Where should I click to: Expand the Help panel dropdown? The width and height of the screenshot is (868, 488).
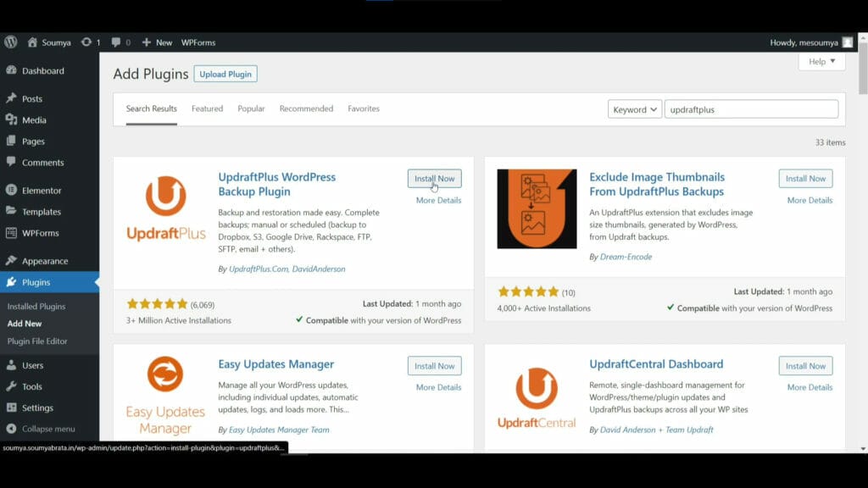click(821, 61)
